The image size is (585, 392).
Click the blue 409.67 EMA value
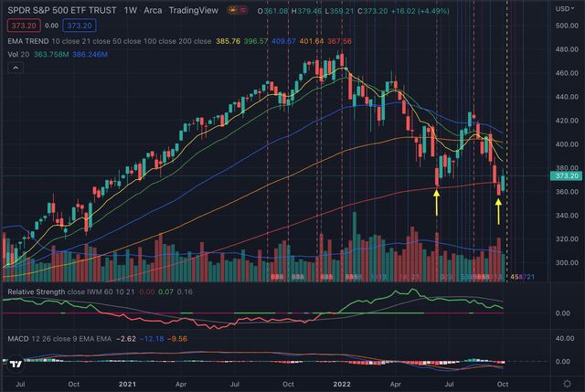pyautogui.click(x=283, y=41)
